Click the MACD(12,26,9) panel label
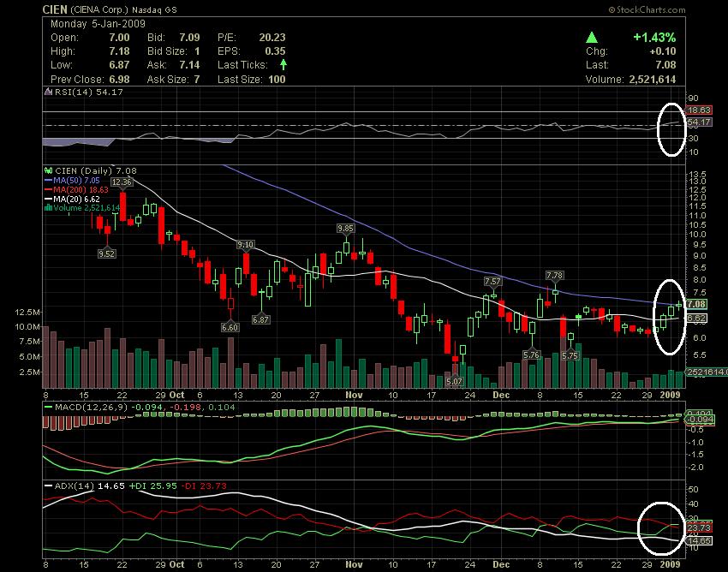The image size is (728, 572). click(x=92, y=408)
